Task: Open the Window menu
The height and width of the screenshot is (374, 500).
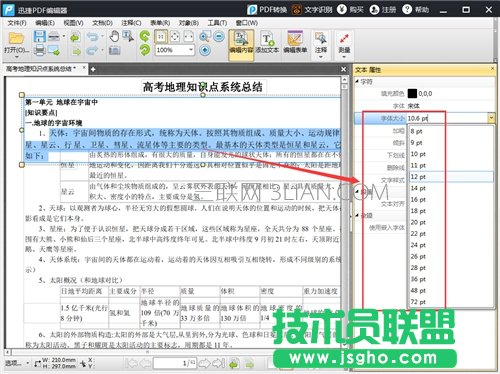Action: coord(247,23)
